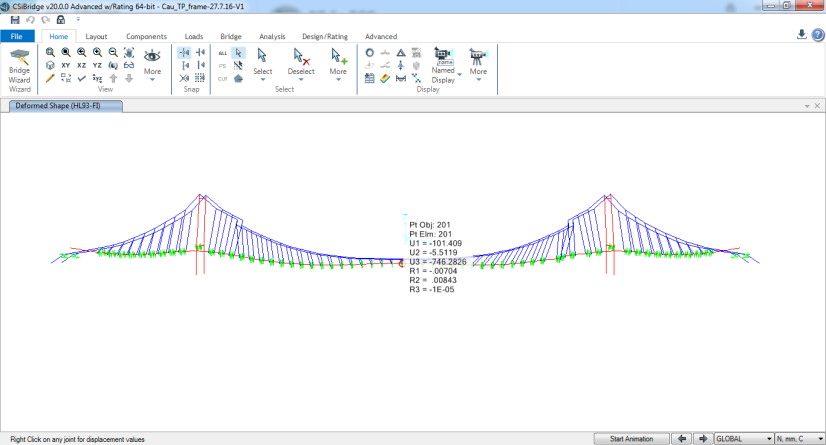Screen dimensions: 826x445
Task: Switch to the Advanced ribbon tab
Action: (x=381, y=36)
